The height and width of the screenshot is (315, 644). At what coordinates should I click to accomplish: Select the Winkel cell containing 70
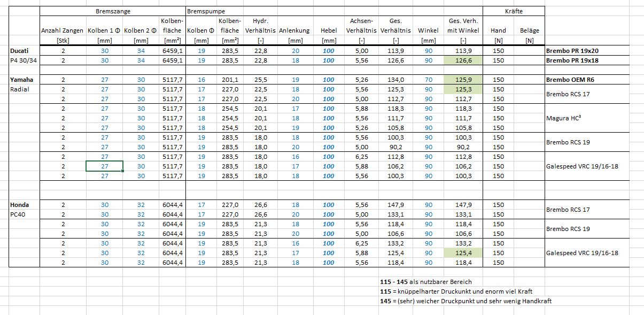coord(428,80)
